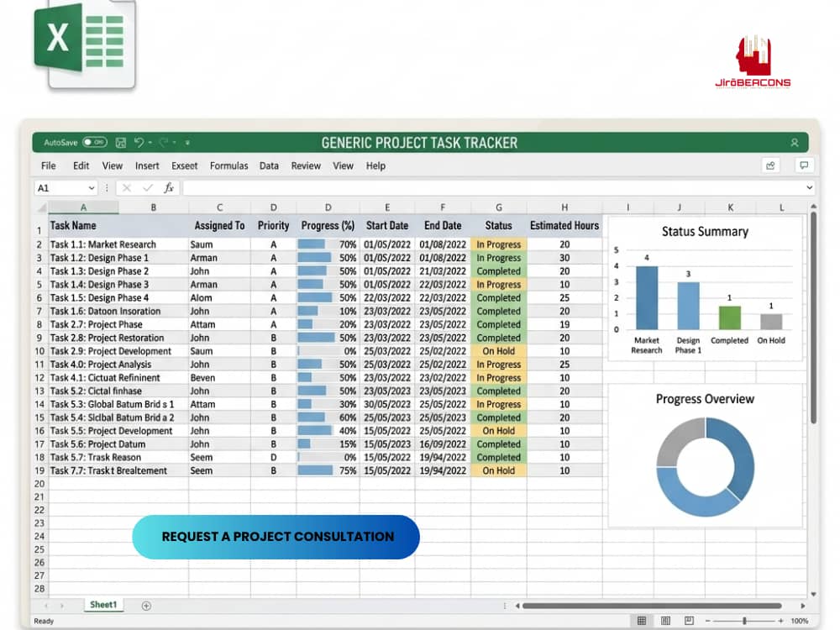Select cell Task 1.1: Market Research
The height and width of the screenshot is (630, 840).
coord(118,244)
